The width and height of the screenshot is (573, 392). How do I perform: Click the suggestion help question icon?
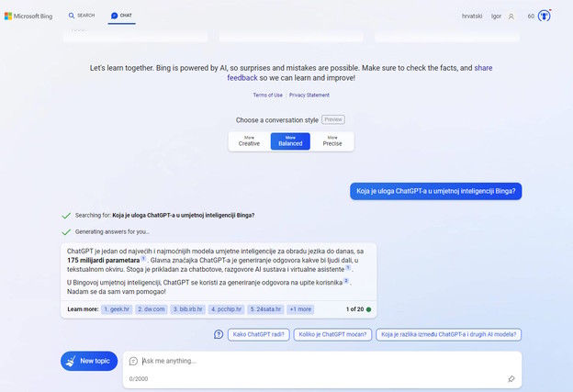[x=219, y=334]
